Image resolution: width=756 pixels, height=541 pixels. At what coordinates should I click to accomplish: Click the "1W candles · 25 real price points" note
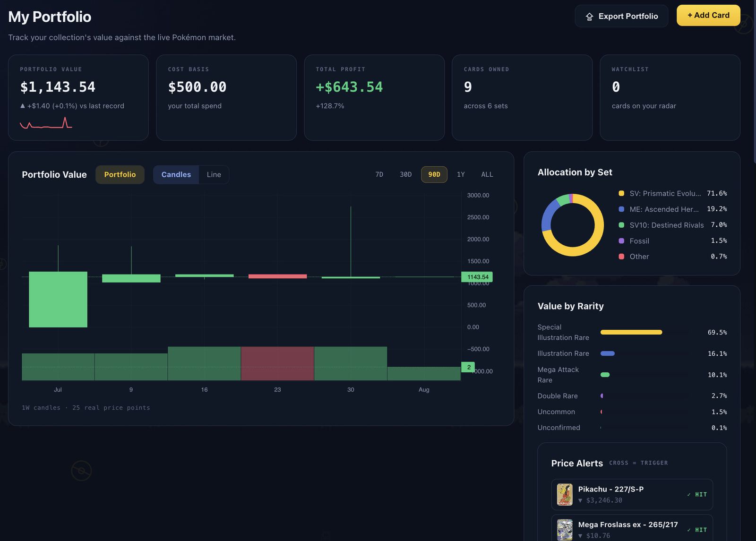[x=86, y=408]
